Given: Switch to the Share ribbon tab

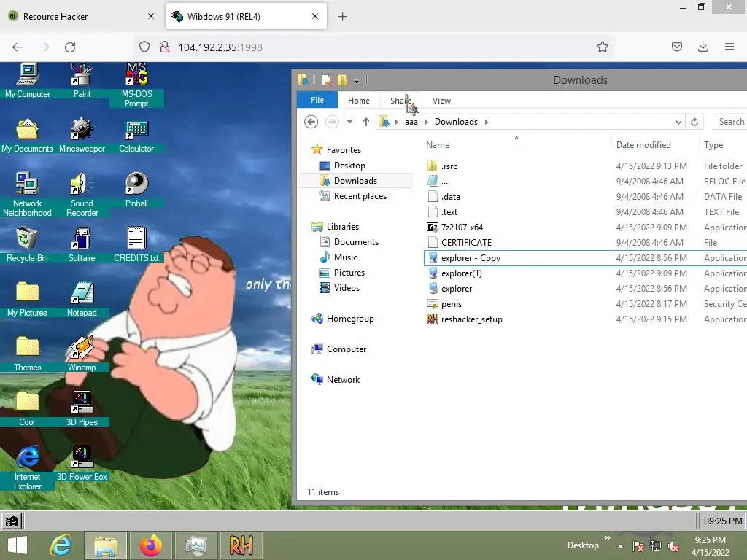Looking at the screenshot, I should [400, 101].
